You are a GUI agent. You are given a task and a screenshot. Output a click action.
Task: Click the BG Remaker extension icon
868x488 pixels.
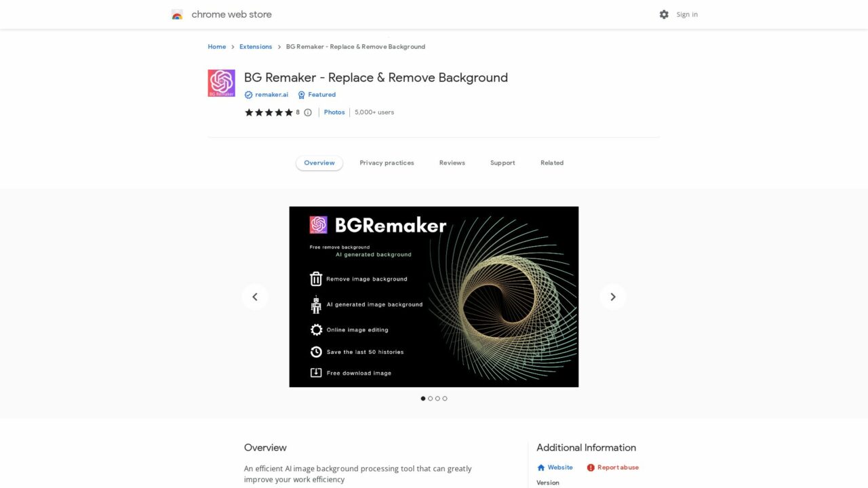(x=221, y=82)
